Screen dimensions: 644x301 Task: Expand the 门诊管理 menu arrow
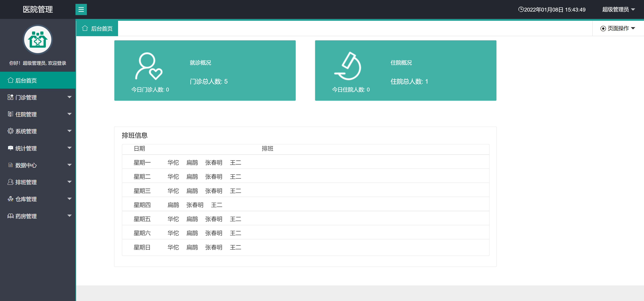pos(69,97)
